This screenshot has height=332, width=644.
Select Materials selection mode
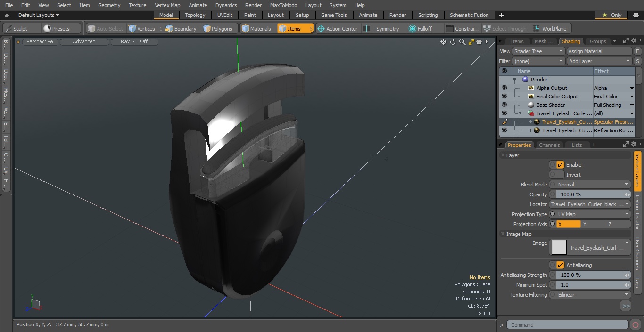256,29
